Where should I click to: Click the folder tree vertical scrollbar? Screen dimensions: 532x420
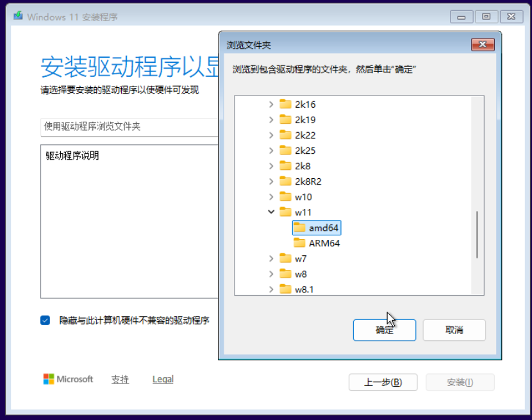[478, 235]
